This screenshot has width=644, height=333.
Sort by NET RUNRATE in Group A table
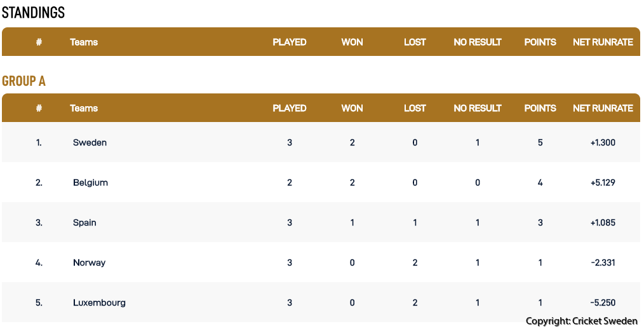coord(603,108)
